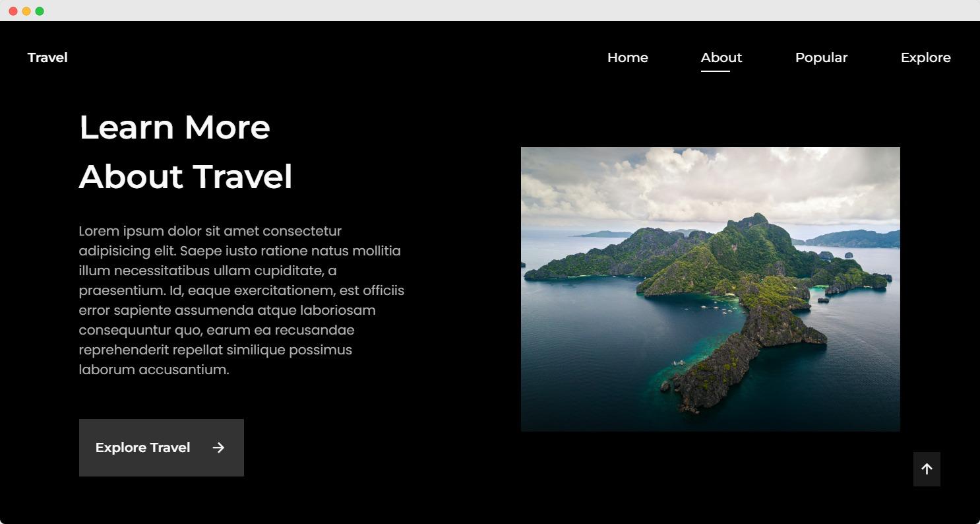Click the words "Saepe iusto" in the paragraph

[218, 251]
